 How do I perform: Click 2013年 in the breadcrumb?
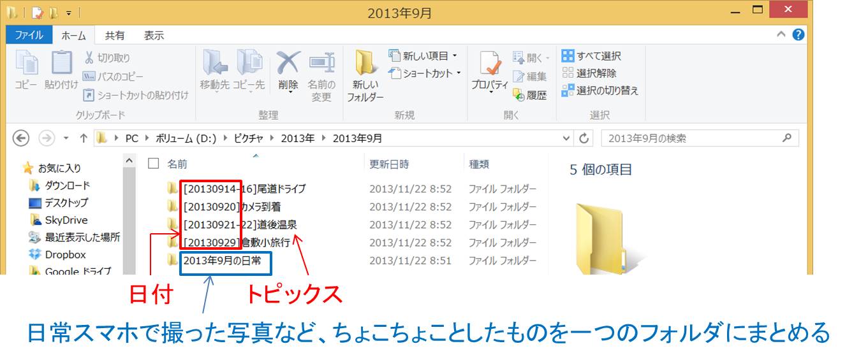click(298, 138)
